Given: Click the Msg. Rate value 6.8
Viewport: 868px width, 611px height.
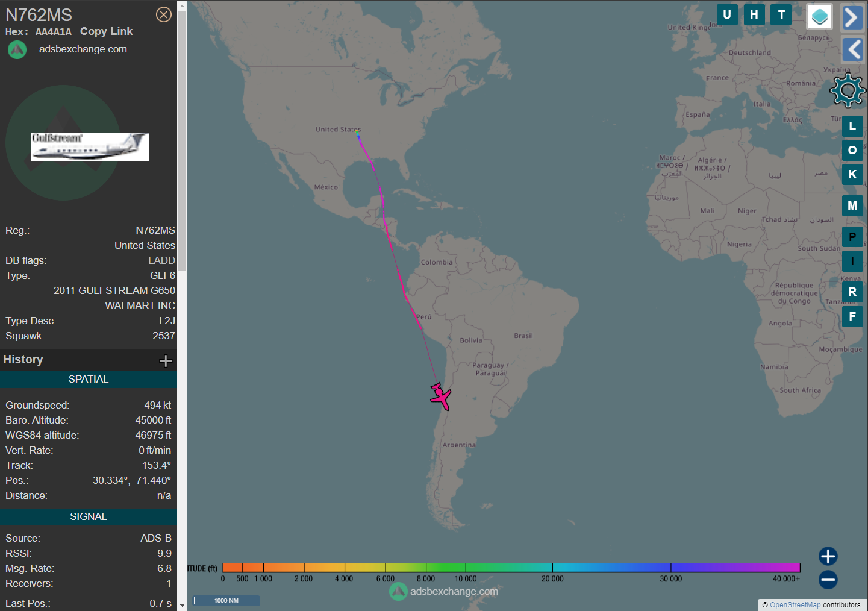Looking at the screenshot, I should [x=164, y=569].
